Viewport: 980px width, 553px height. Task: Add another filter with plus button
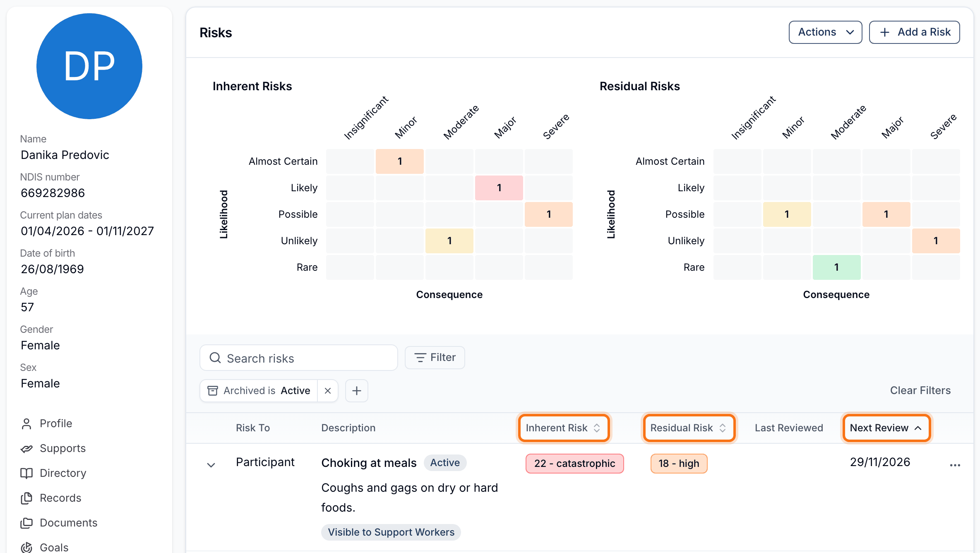[x=357, y=391]
